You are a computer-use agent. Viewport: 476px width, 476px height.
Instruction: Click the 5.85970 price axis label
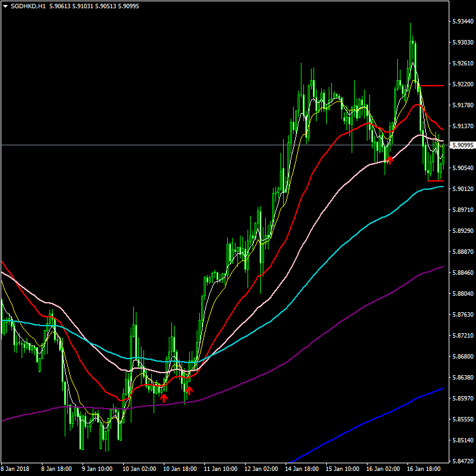pos(463,399)
